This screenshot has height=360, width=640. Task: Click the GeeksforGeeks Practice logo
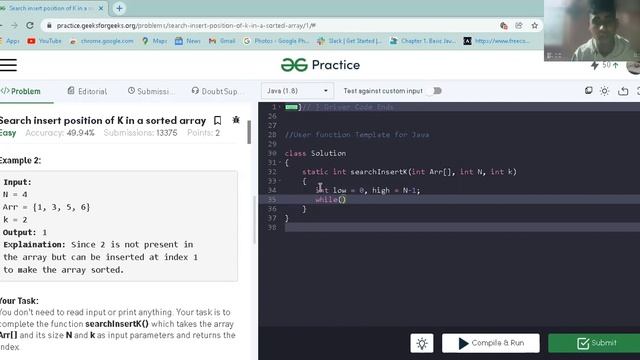[320, 65]
